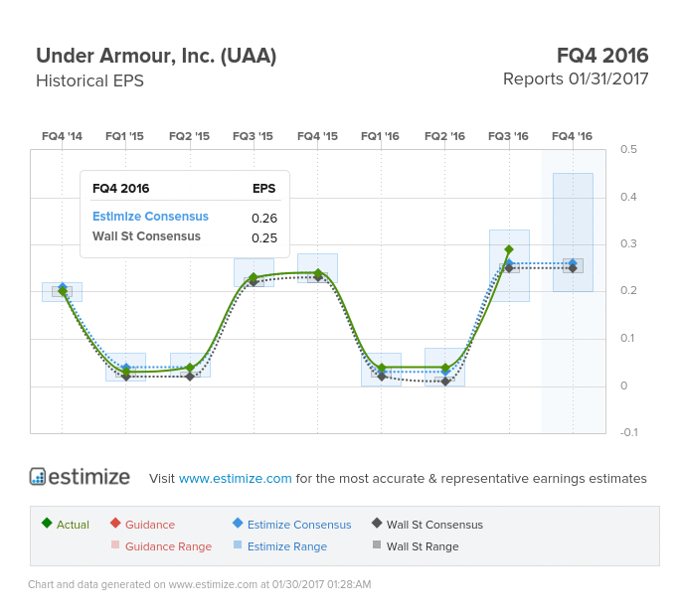Click the FQ4 2016 tooltip header
This screenshot has width=681, height=616.
[120, 189]
